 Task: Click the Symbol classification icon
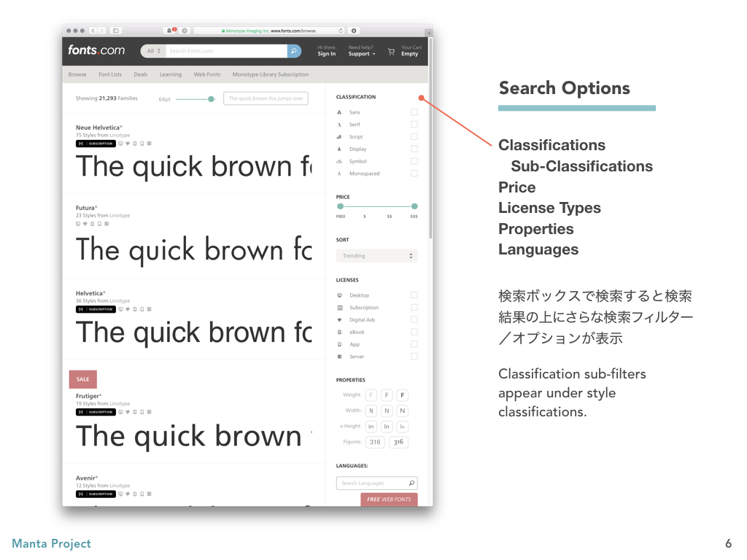tap(339, 161)
